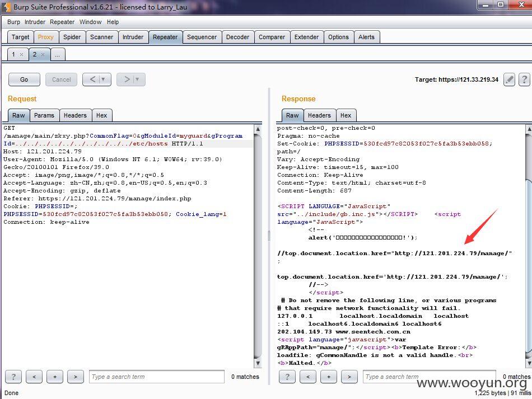Click the response search term field
Image resolution: width=532 pixels, height=399 pixels.
pos(430,377)
